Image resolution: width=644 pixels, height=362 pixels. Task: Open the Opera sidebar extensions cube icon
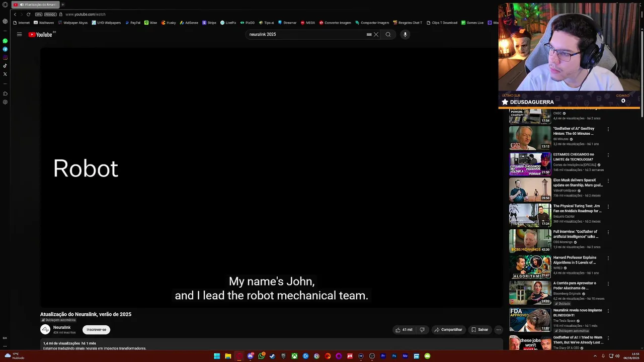pos(5,94)
